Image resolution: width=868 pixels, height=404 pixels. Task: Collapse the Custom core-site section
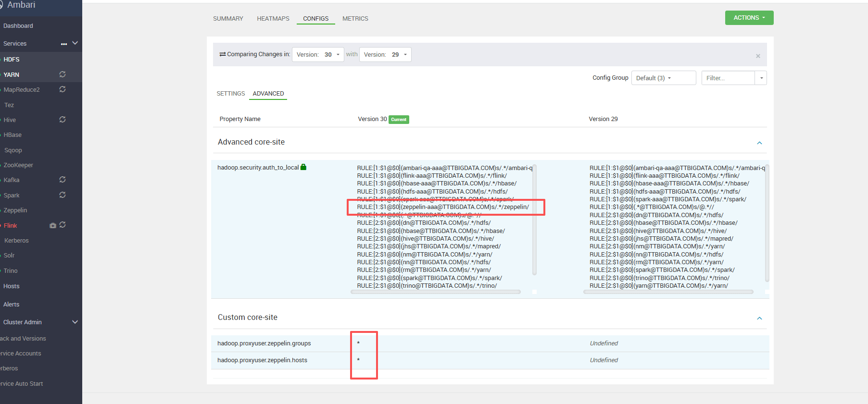759,318
